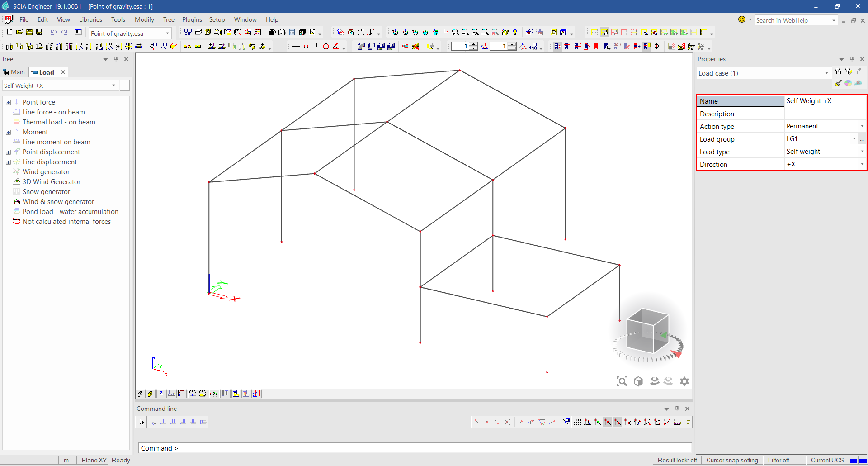The height and width of the screenshot is (466, 868).
Task: Select the 3D Wind Generator item
Action: click(x=52, y=182)
